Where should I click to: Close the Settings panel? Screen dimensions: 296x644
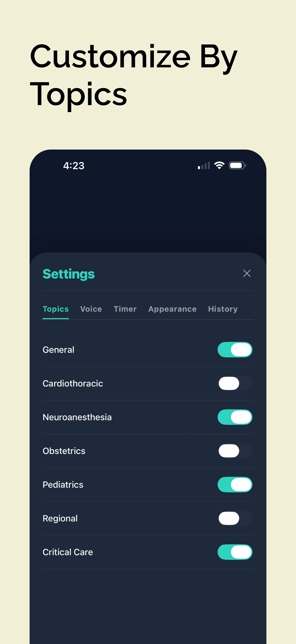(x=247, y=273)
